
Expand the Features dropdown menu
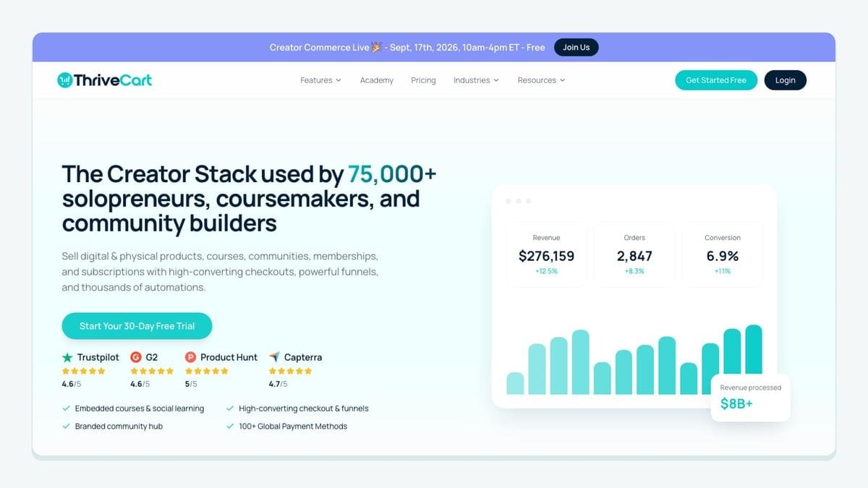320,80
